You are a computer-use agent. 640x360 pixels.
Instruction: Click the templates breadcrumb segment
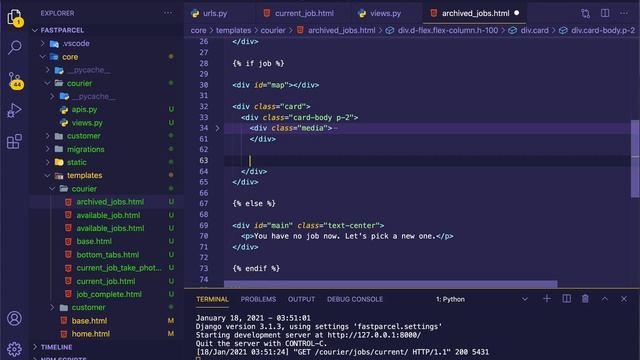click(233, 30)
